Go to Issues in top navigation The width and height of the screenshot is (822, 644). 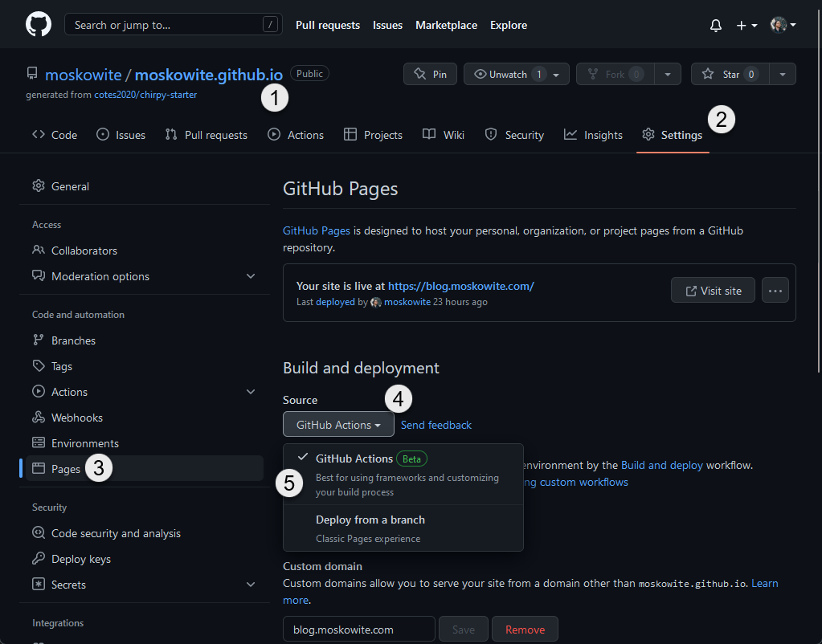(387, 25)
